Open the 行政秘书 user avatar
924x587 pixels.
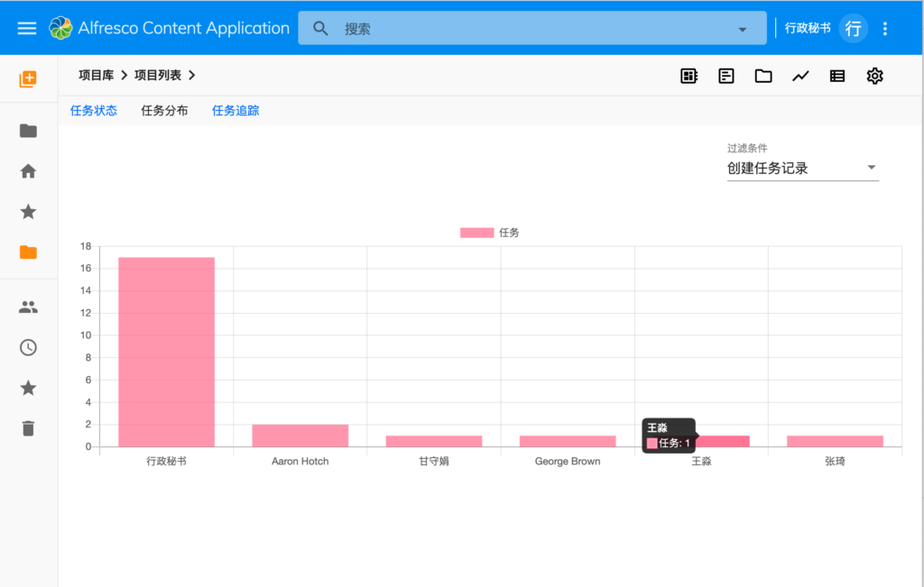coord(854,28)
